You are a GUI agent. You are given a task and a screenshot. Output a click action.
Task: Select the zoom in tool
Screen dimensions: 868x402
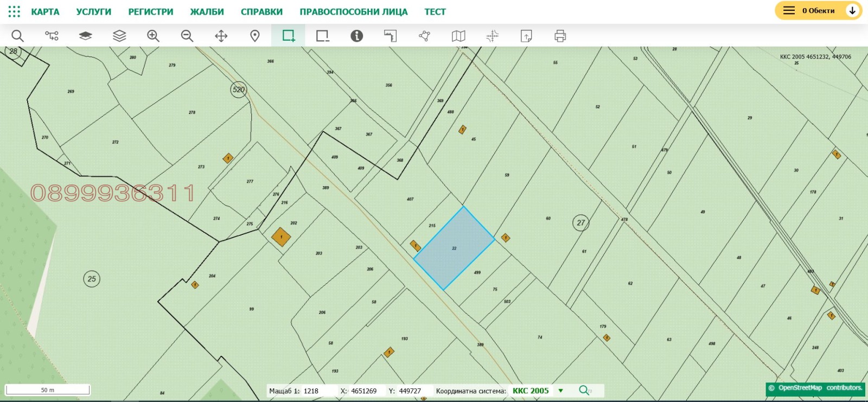(153, 36)
